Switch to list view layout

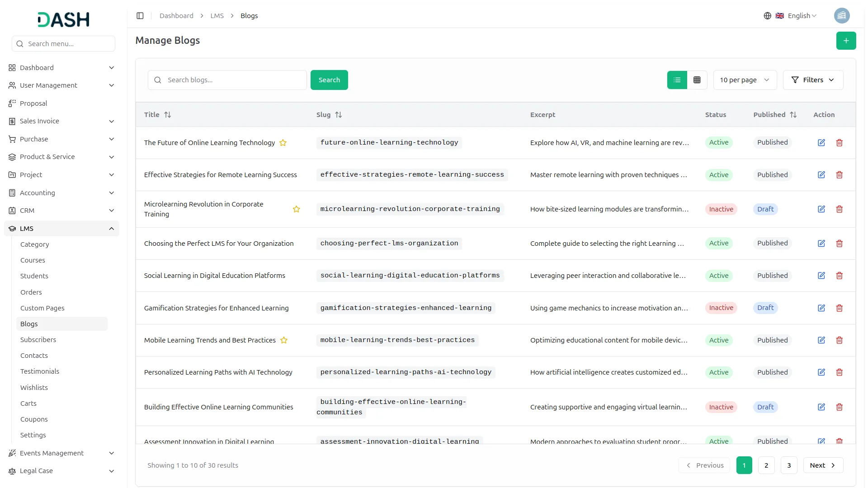(x=677, y=80)
